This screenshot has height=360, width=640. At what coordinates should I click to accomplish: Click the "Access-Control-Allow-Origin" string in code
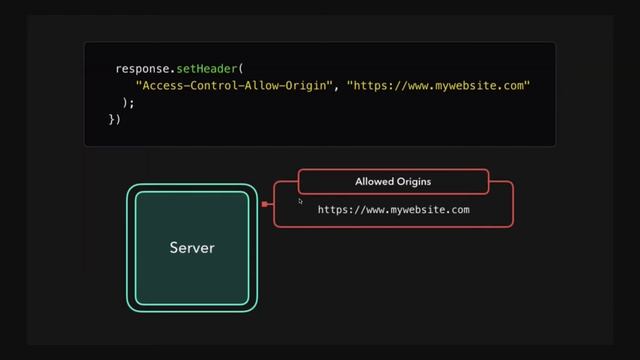click(x=234, y=86)
